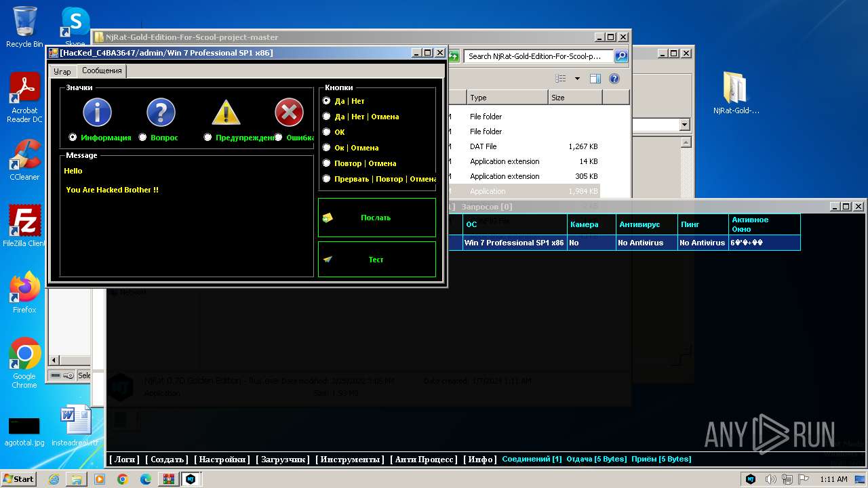Select the Вопрос icon radio button

click(142, 137)
